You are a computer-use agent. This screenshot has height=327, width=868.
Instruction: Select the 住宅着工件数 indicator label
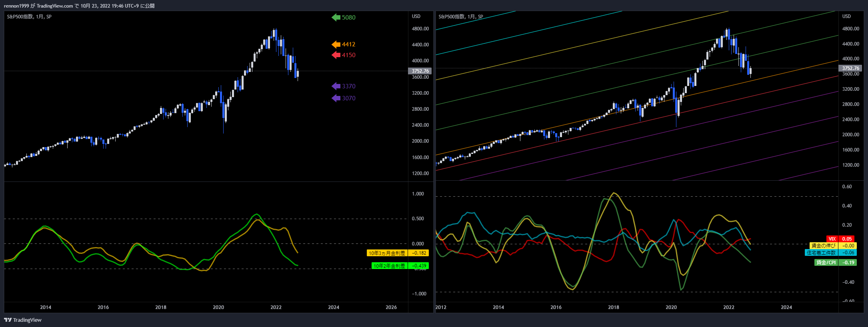click(822, 253)
